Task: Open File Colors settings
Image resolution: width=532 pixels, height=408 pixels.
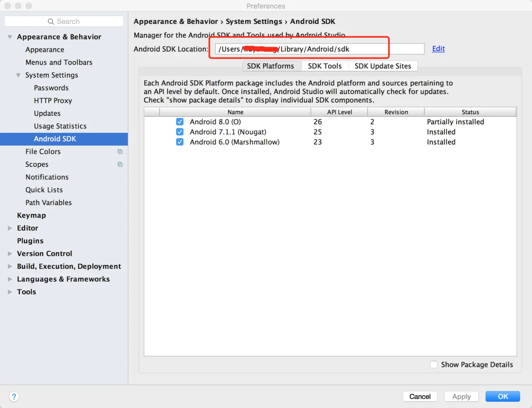Action: click(43, 152)
